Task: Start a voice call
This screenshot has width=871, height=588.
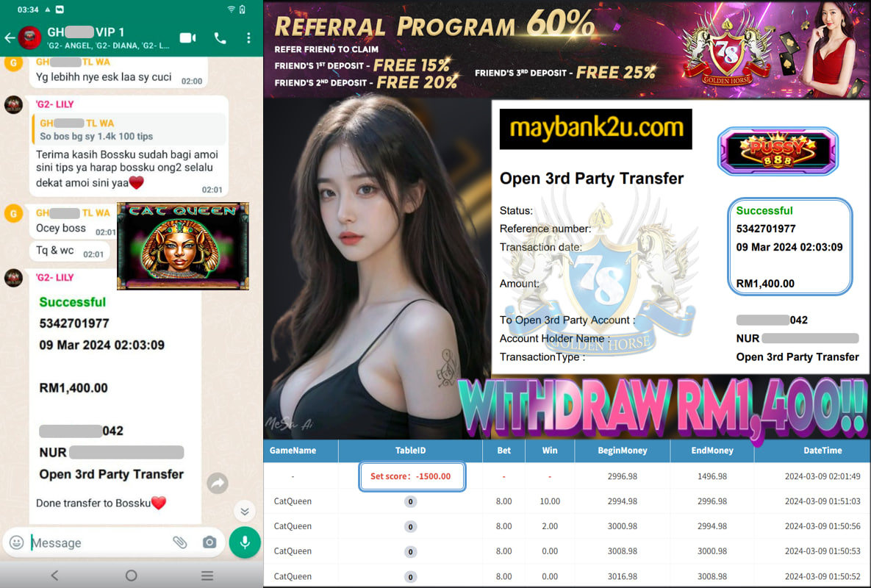Action: [x=220, y=37]
